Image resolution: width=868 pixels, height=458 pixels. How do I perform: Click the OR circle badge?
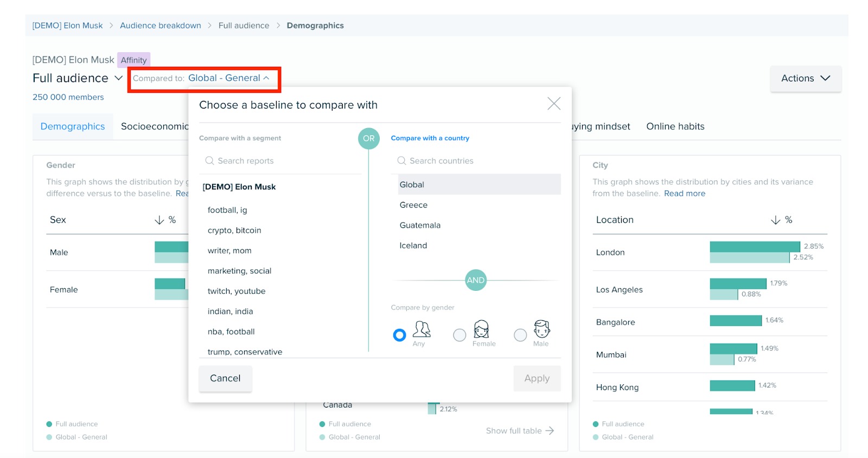pyautogui.click(x=369, y=138)
